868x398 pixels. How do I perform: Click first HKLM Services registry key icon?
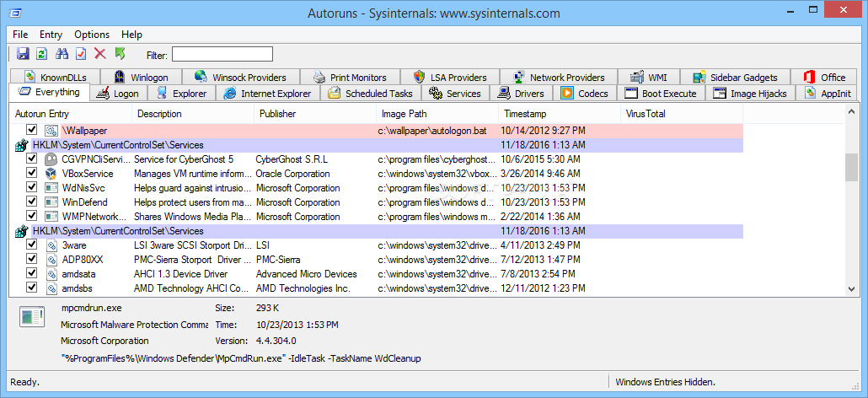click(x=21, y=146)
